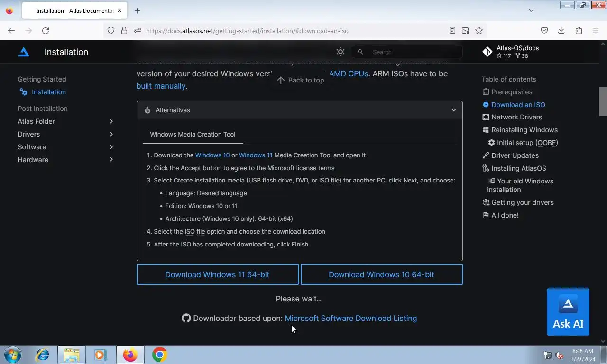Jump to Network Drivers section
This screenshot has height=364, width=607.
pos(516,117)
